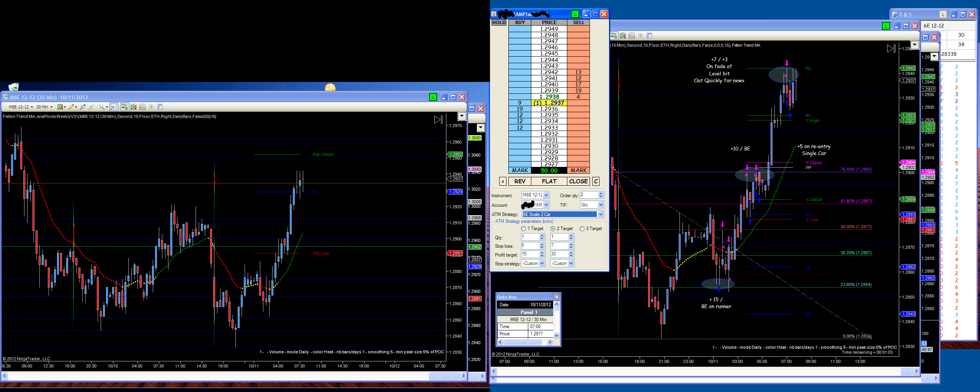Select the 1 Target radio button
Screen dimensions: 980x392
(x=523, y=229)
